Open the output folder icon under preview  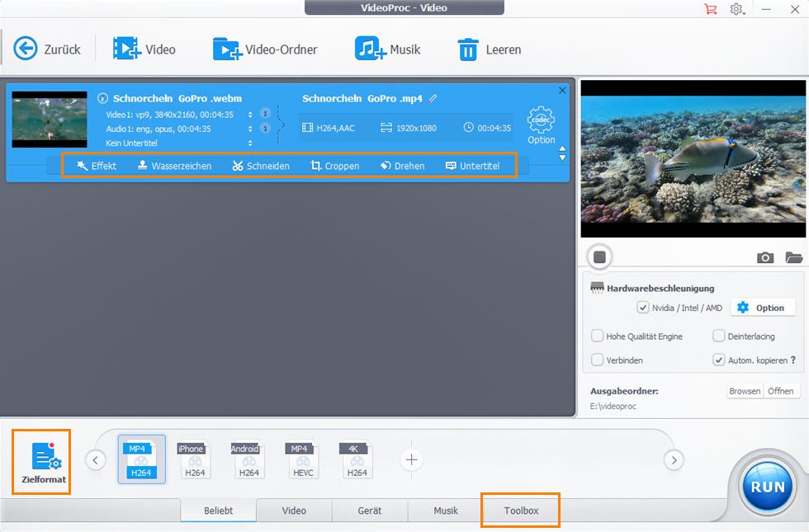(x=793, y=257)
